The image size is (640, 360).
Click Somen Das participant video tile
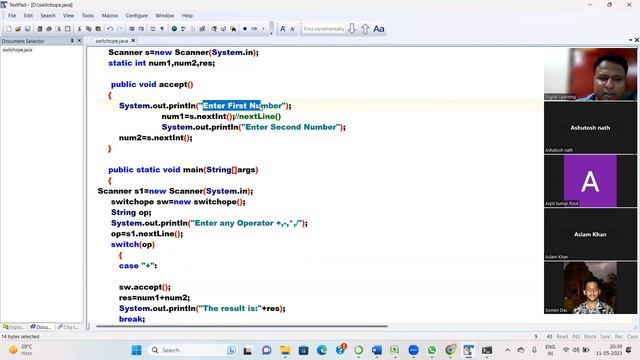(590, 288)
